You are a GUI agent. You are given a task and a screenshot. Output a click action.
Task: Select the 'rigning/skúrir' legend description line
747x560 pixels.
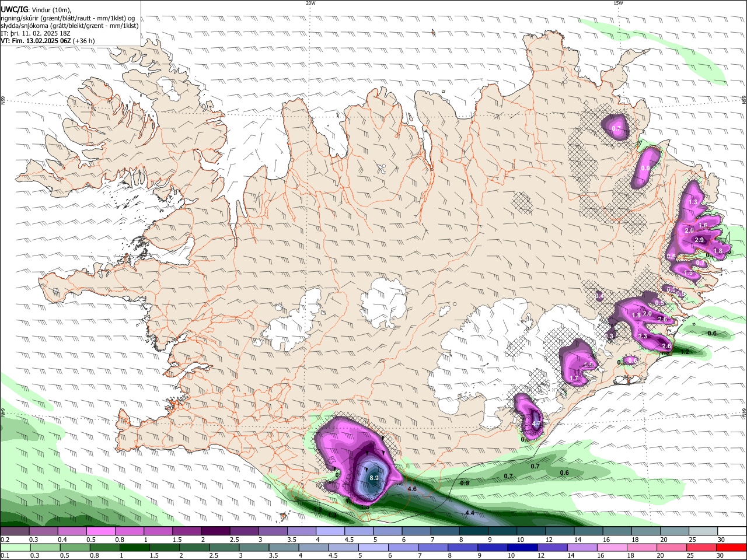pyautogui.click(x=68, y=18)
